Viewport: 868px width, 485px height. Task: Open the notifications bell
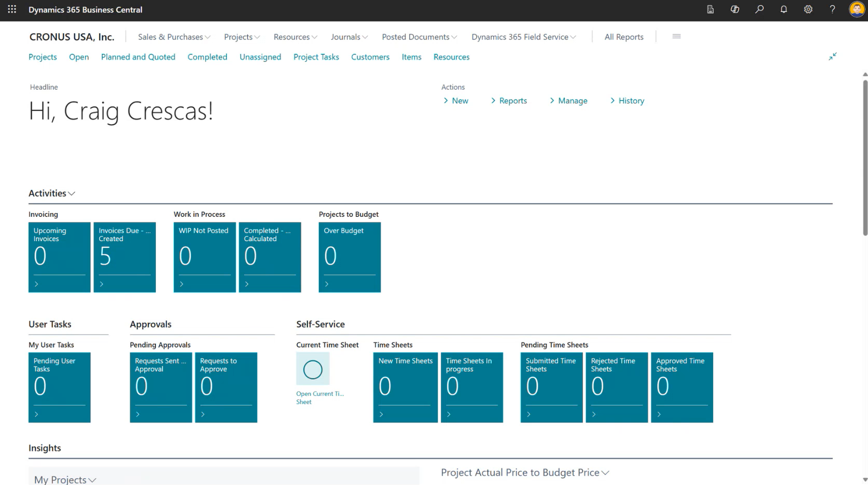coord(783,9)
